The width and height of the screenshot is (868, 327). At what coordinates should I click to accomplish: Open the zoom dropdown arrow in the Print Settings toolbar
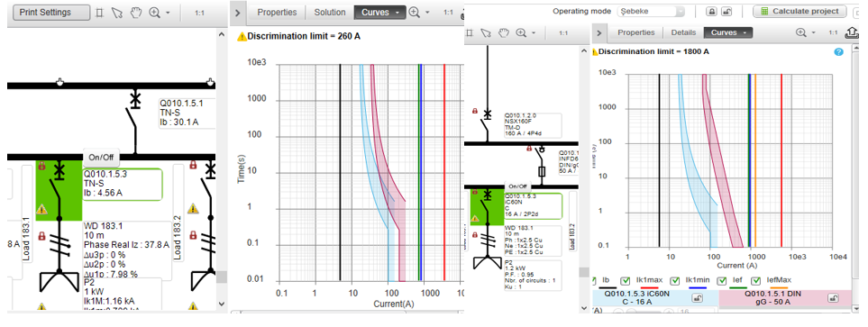click(168, 13)
